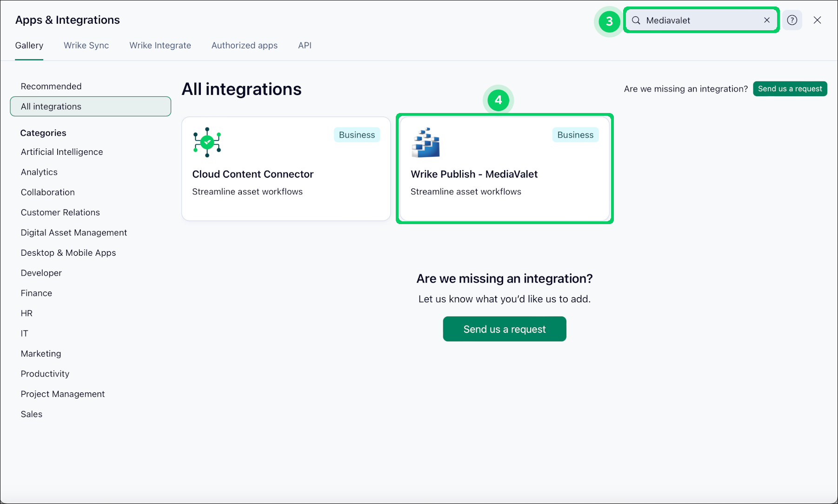Open the Authorized apps tab
Image resolution: width=838 pixels, height=504 pixels.
click(x=244, y=46)
